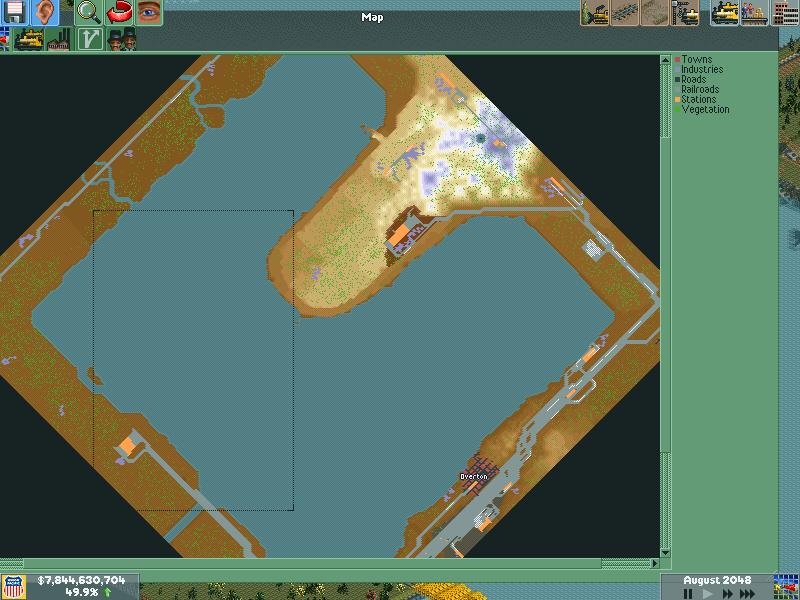Screen dimensions: 800x600
Task: Click the Industries legend label
Action: coord(702,69)
